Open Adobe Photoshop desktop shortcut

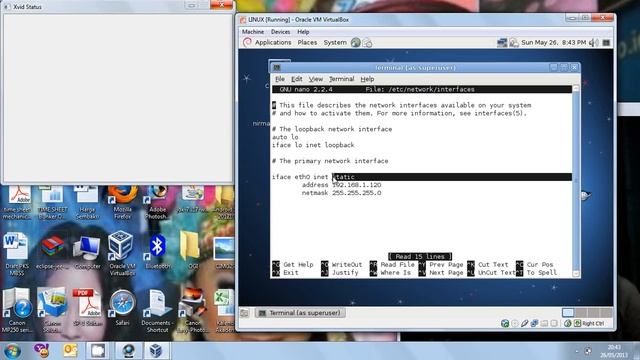click(157, 202)
